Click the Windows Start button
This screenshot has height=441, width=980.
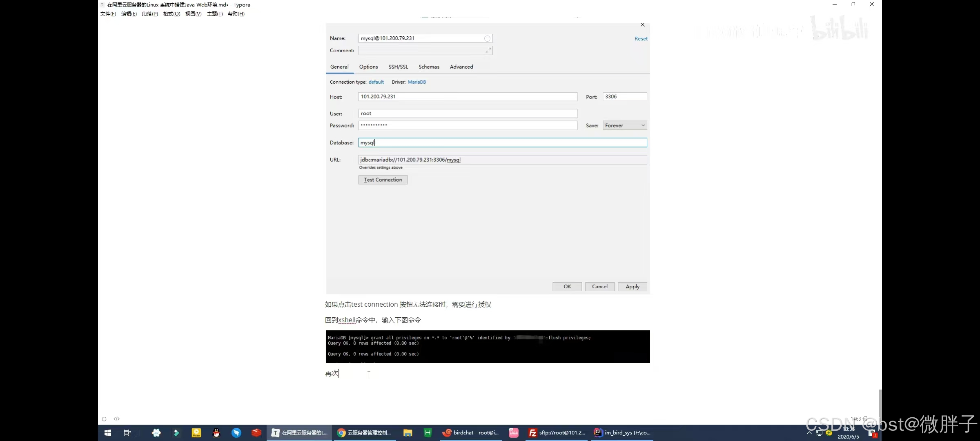point(108,433)
